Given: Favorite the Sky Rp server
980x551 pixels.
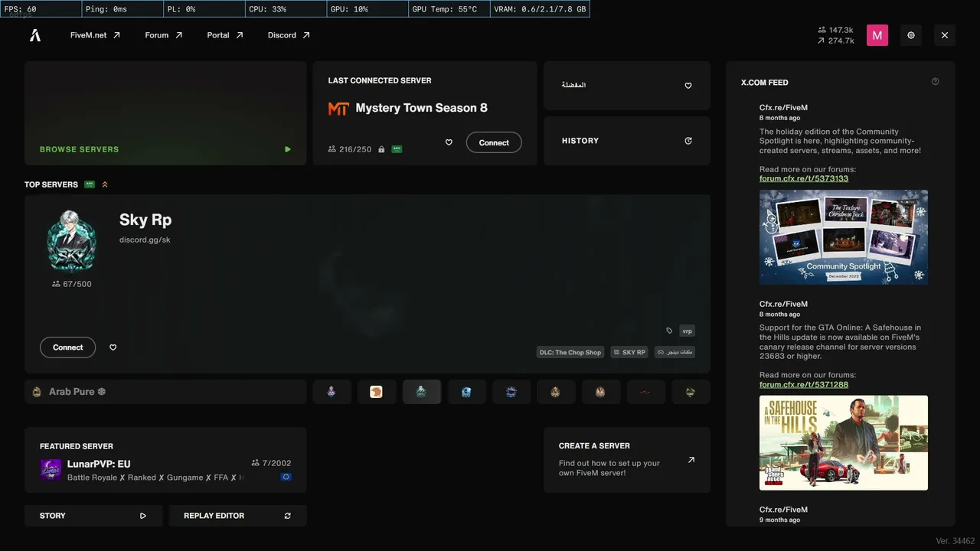Looking at the screenshot, I should (113, 347).
